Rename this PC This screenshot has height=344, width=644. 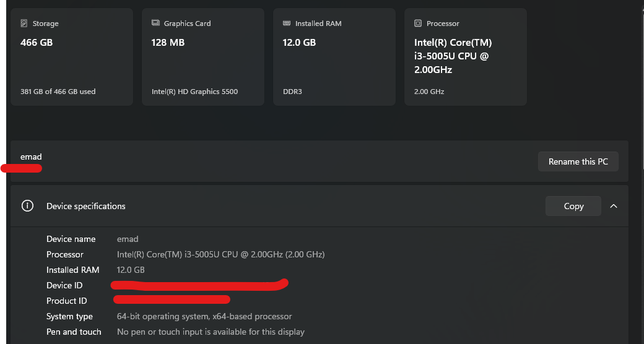click(x=578, y=161)
